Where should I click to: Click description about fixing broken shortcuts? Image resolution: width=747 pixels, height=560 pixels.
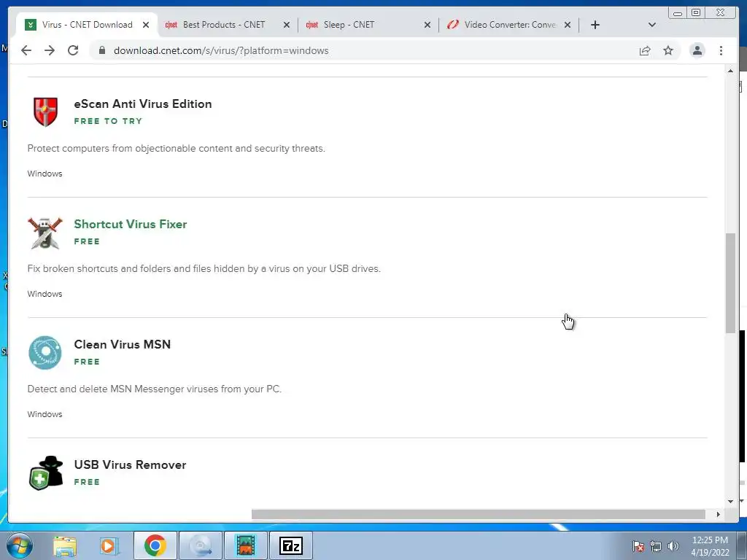(x=204, y=268)
